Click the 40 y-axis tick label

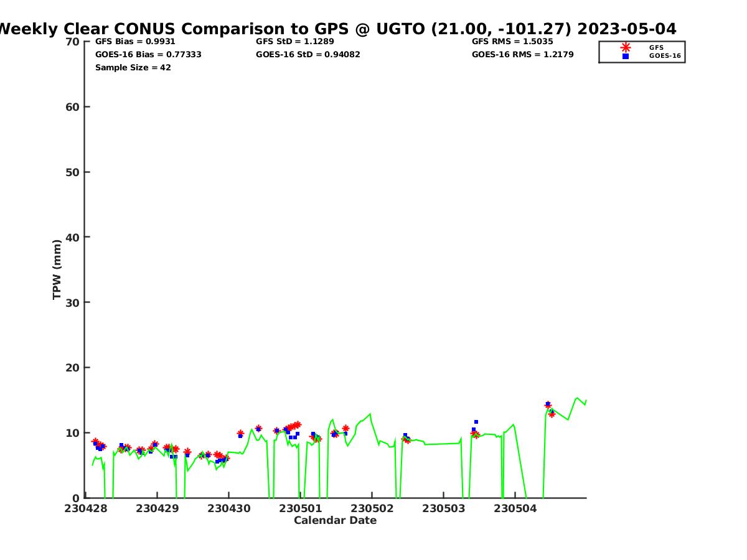(73, 237)
